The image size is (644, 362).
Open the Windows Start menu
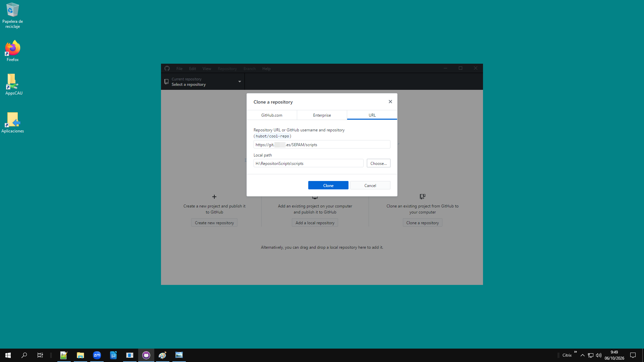coord(8,355)
